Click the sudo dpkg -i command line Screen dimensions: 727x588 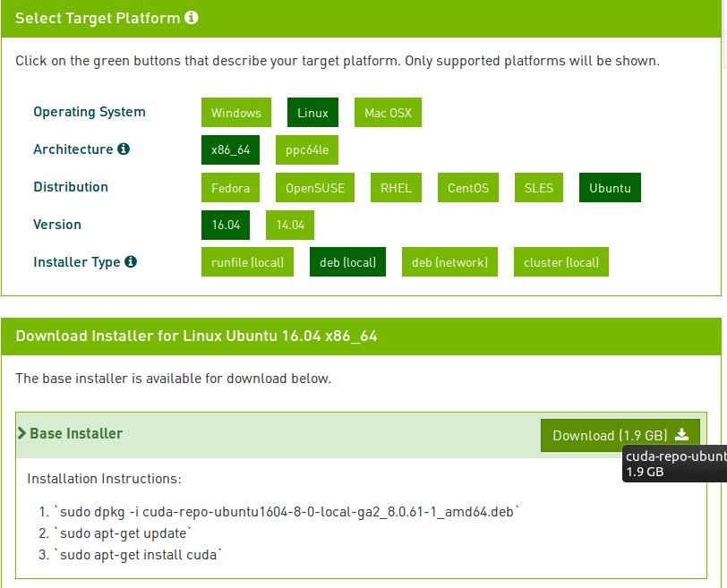pos(287,512)
